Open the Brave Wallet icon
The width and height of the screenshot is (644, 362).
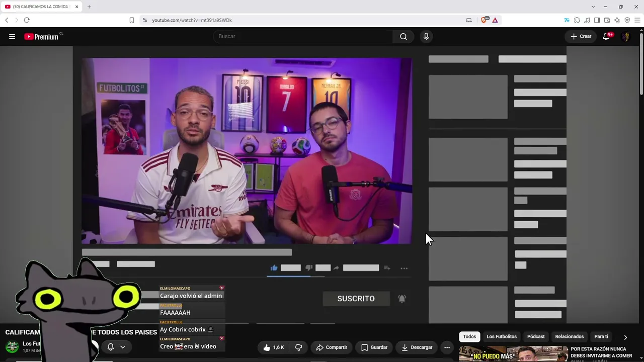[x=607, y=20]
